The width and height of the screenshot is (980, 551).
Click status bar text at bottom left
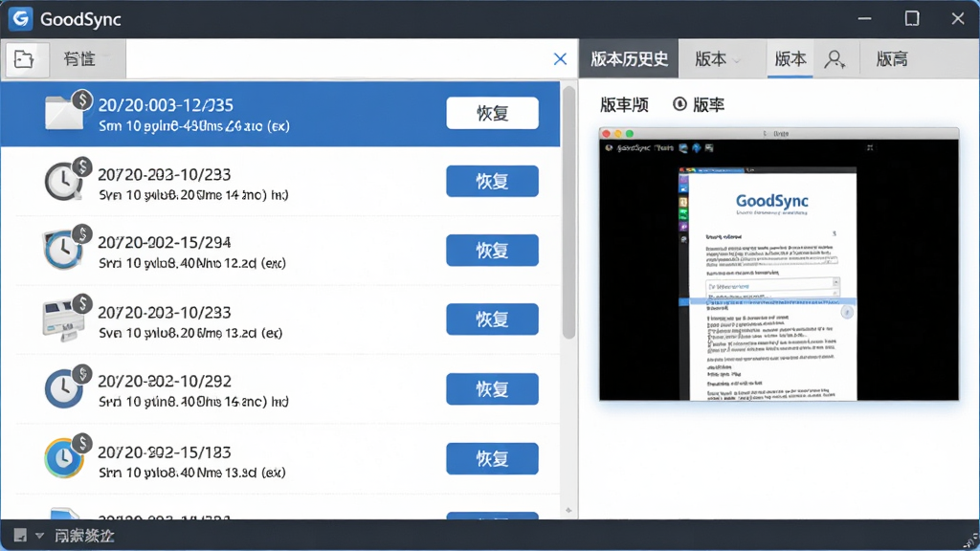coord(84,536)
